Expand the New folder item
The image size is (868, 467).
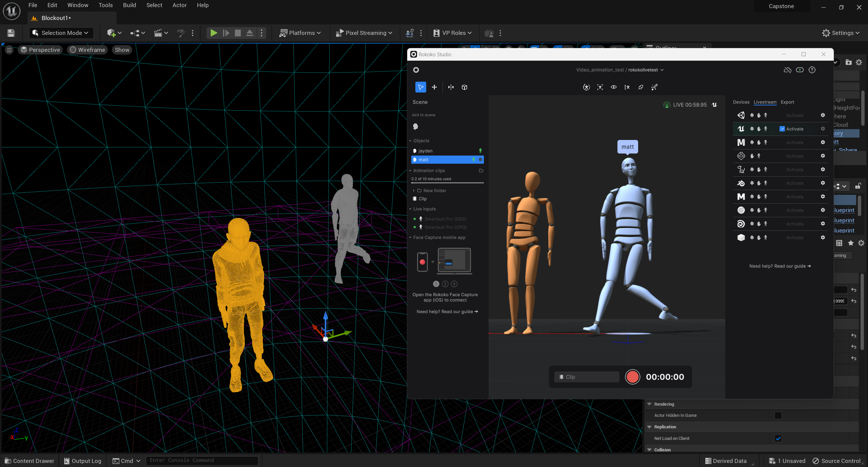coord(414,190)
